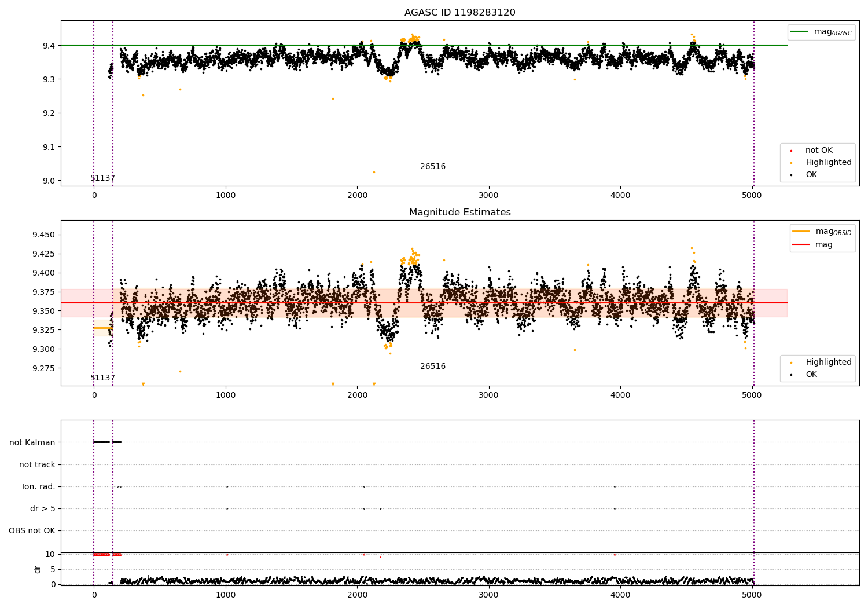The height and width of the screenshot is (608, 868).
Task: Click '4000' x-axis tick under the bottom plot
Action: coord(620,594)
